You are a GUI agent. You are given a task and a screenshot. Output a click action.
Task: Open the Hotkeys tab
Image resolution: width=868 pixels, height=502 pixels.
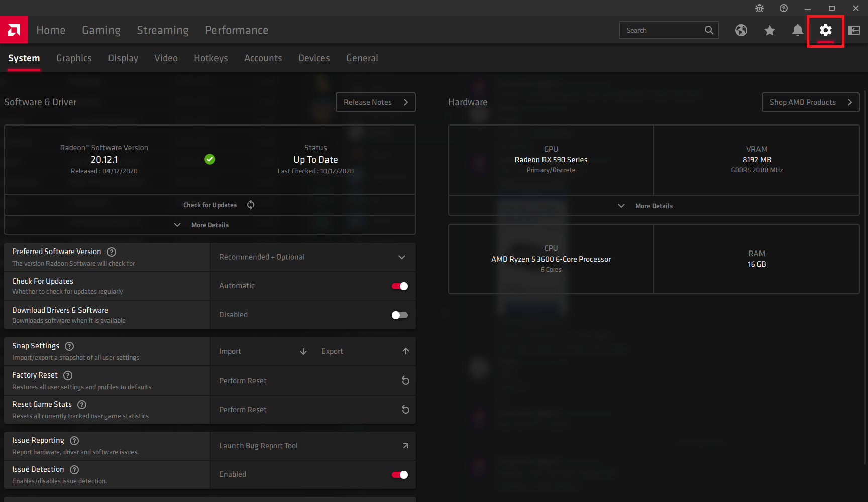coord(211,58)
